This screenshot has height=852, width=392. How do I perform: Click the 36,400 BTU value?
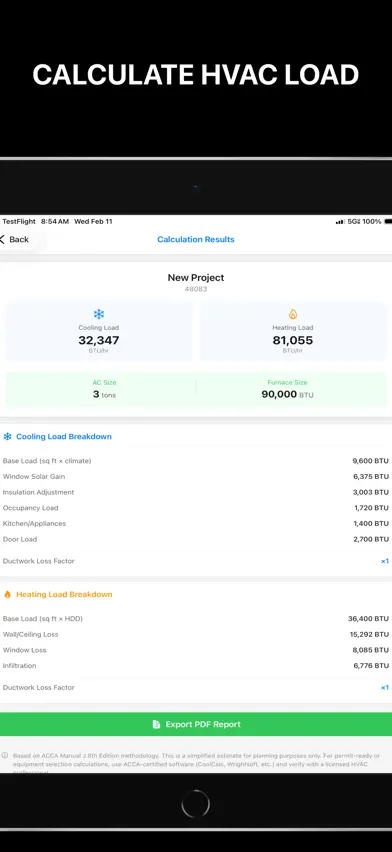pos(369,618)
